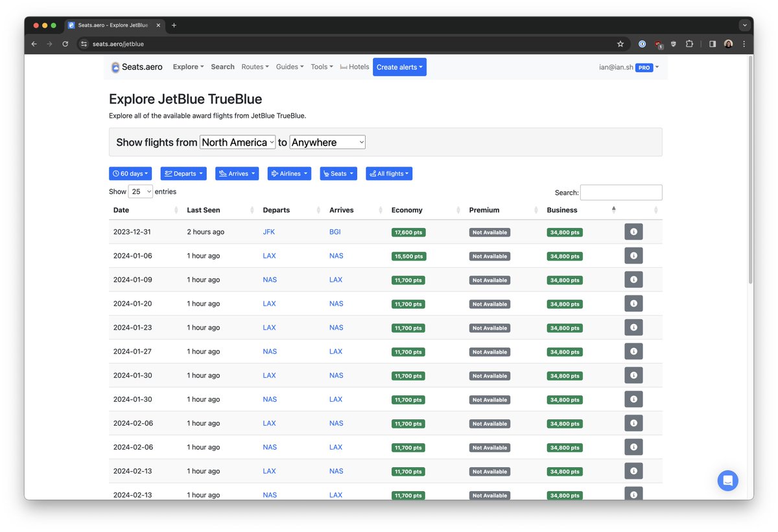Open the Seats filter dropdown
The image size is (778, 532).
338,174
